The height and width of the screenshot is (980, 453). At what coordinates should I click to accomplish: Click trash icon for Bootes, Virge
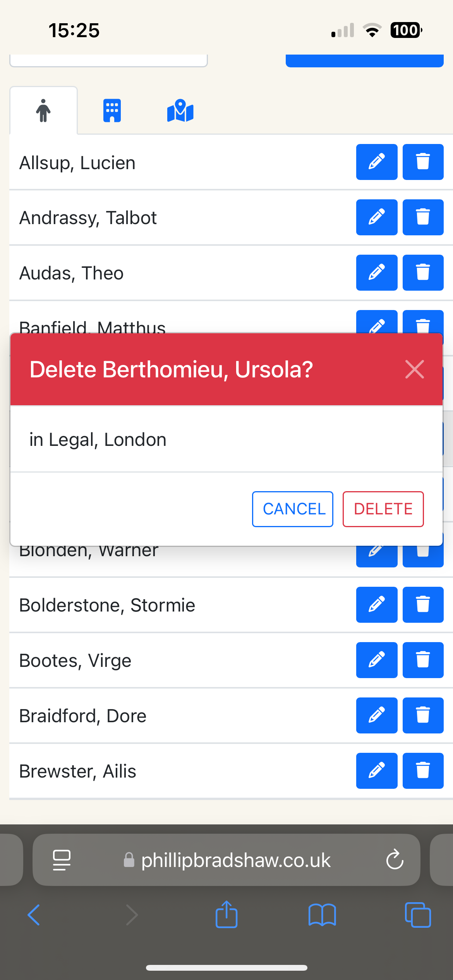pos(423,660)
